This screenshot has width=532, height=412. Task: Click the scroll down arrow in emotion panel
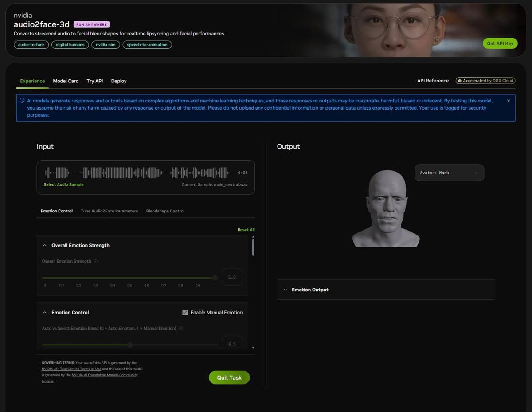coord(253,348)
